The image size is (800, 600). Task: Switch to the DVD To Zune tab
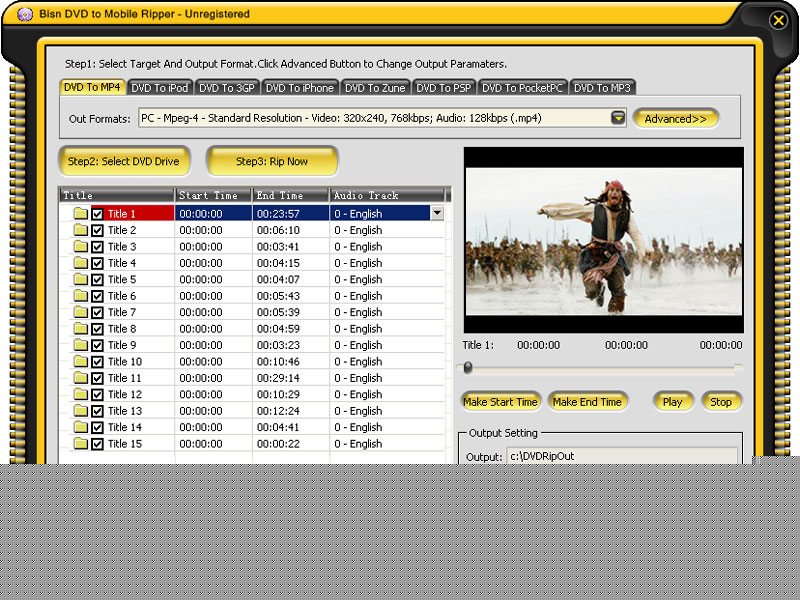coord(375,88)
